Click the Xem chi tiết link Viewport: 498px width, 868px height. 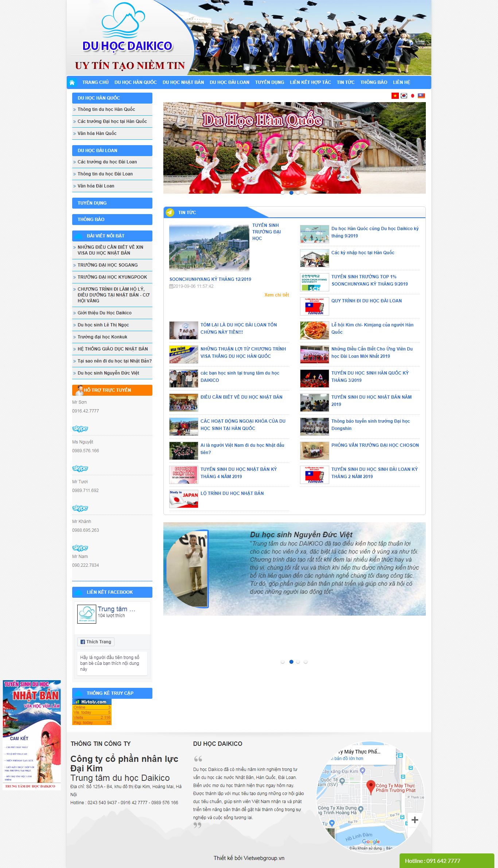pos(277,295)
